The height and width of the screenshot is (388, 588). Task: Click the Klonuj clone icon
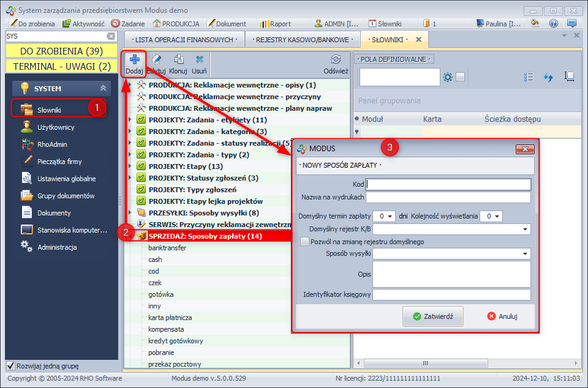coord(178,60)
